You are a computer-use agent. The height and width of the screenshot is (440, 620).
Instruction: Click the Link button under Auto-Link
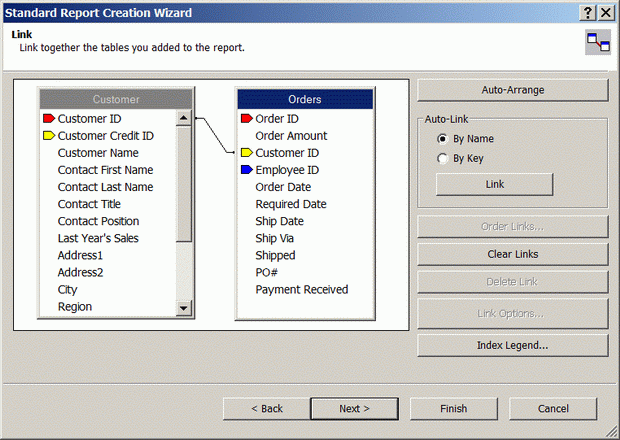point(494,184)
